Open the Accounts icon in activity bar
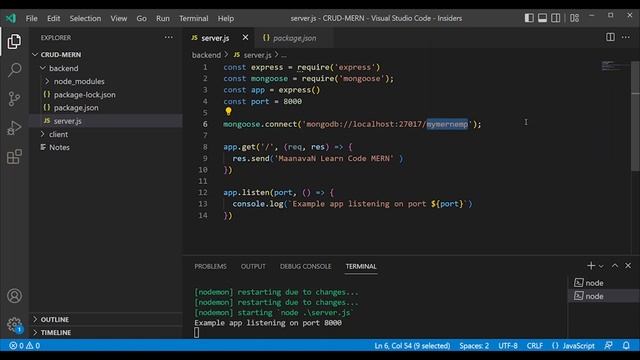 [x=14, y=296]
